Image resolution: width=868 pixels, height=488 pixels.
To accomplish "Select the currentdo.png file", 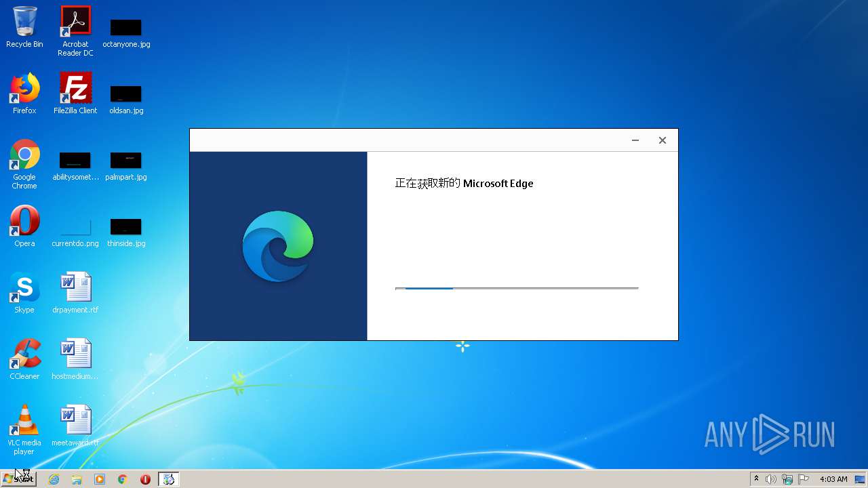I will (75, 232).
